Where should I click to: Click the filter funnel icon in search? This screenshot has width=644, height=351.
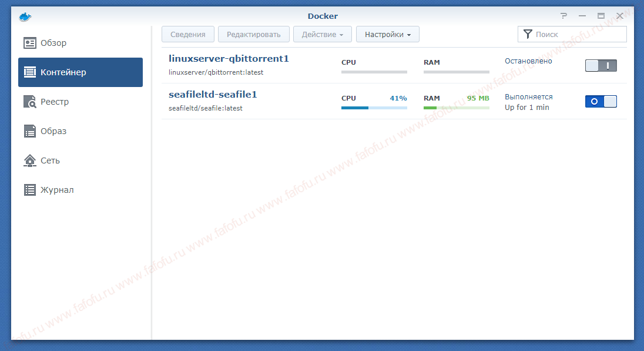click(x=528, y=34)
